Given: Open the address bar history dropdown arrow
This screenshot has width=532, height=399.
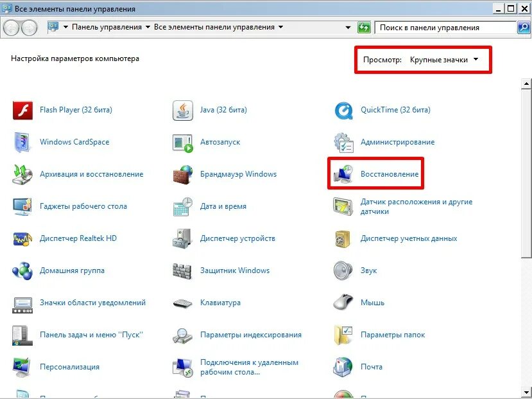Looking at the screenshot, I should click(x=348, y=28).
